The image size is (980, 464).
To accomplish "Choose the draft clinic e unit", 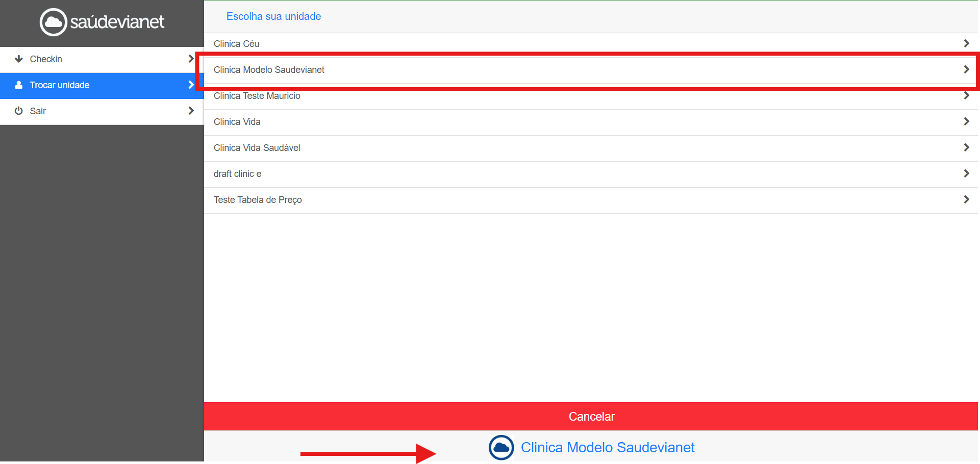I will pyautogui.click(x=591, y=174).
